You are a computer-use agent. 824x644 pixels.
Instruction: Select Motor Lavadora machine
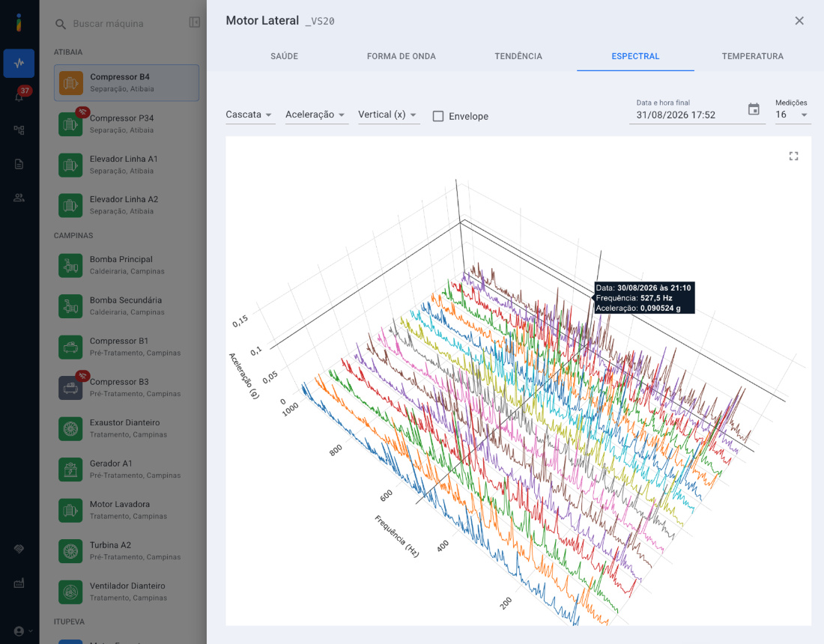126,510
